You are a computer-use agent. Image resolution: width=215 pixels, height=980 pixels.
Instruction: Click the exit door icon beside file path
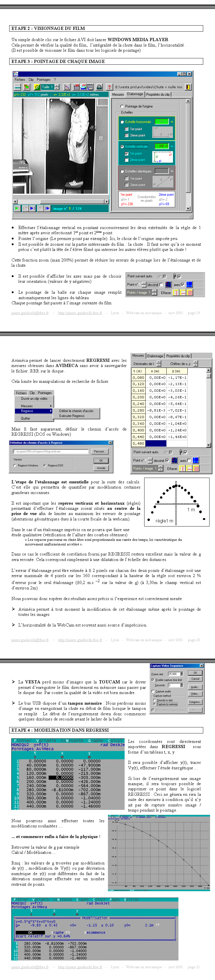(188, 87)
